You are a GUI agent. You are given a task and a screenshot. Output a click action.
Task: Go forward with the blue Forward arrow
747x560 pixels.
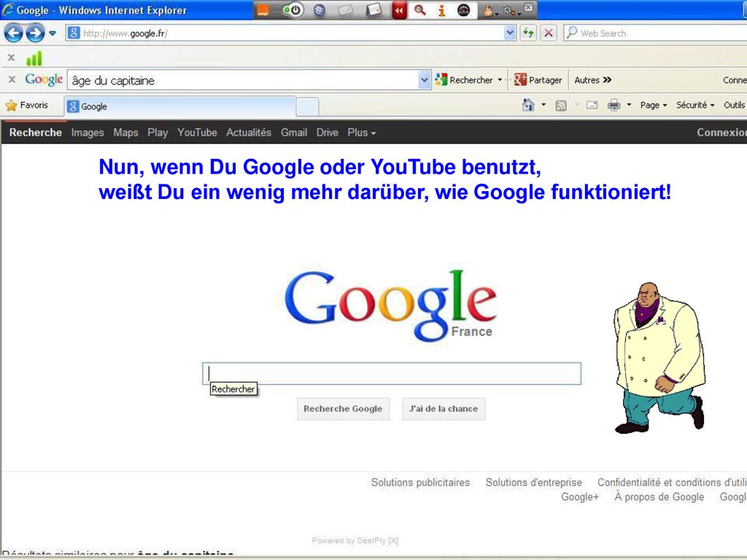pos(35,33)
